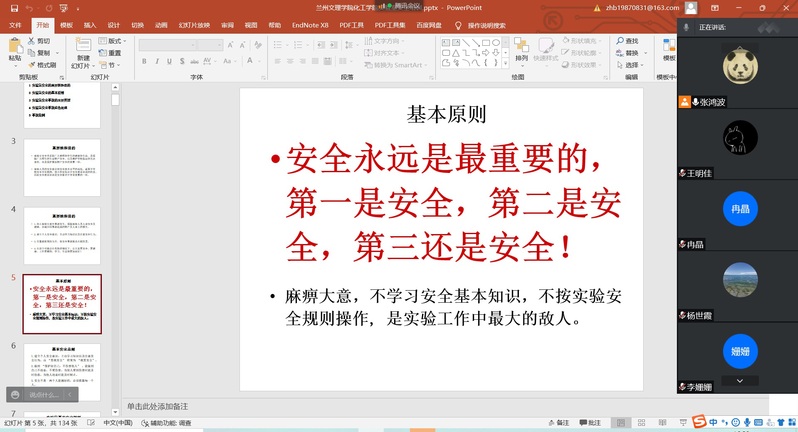798x432 pixels.
Task: Click the Notes (备注) button in status bar
Action: click(558, 423)
